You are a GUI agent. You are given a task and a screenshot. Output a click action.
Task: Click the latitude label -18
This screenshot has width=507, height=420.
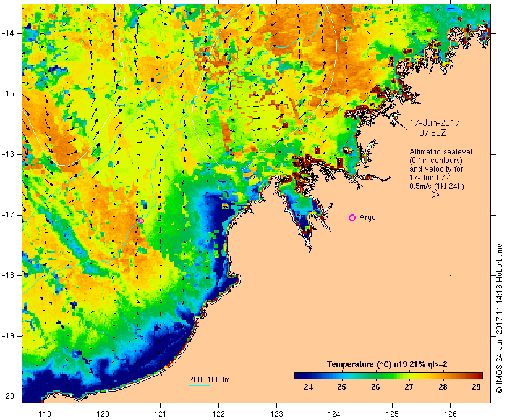click(x=8, y=275)
